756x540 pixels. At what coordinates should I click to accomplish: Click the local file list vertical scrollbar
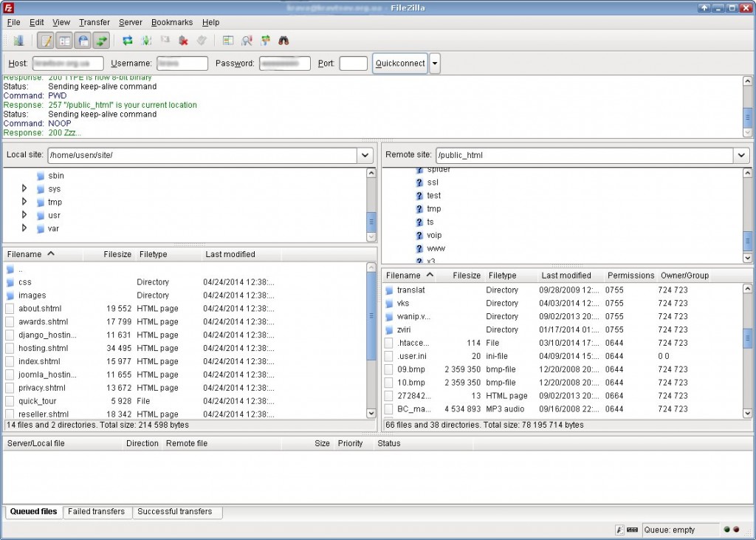point(371,341)
